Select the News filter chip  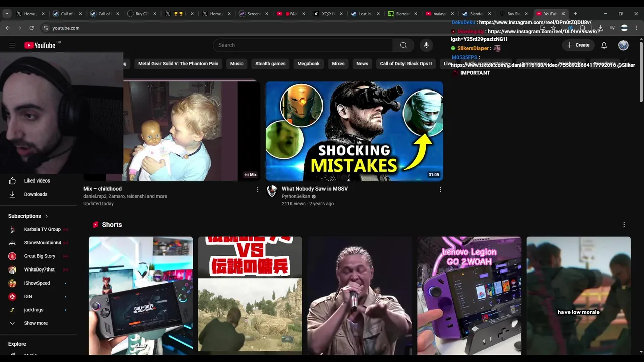(362, 64)
